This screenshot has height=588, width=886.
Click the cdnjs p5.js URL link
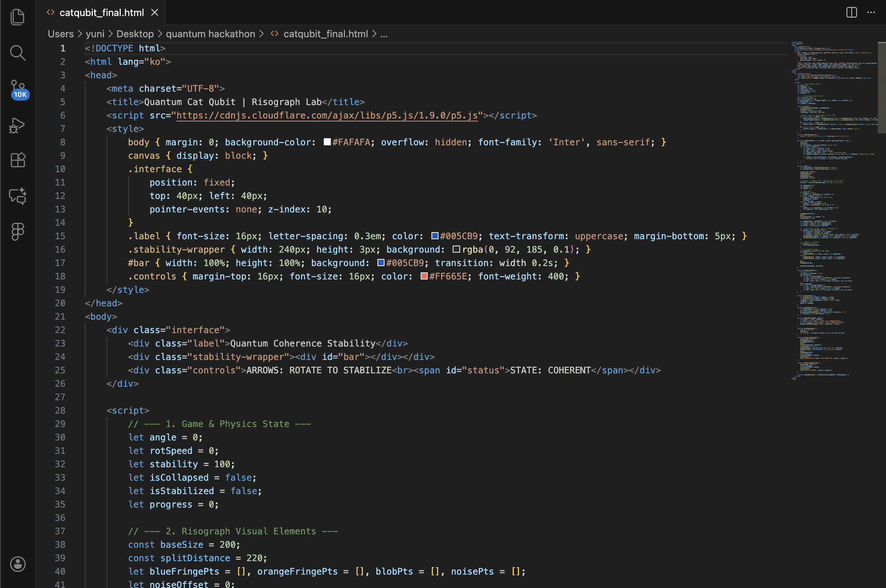(x=327, y=115)
